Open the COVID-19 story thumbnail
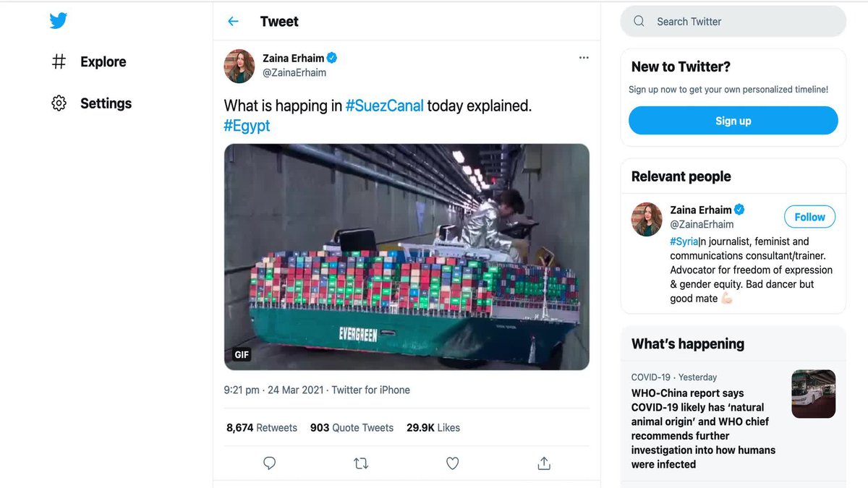 point(813,394)
